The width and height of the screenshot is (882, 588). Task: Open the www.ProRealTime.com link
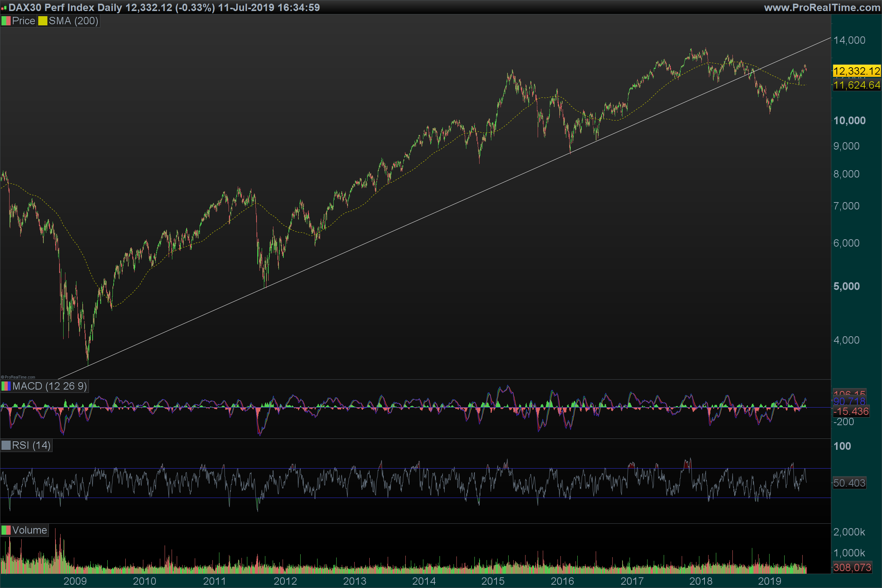point(822,7)
